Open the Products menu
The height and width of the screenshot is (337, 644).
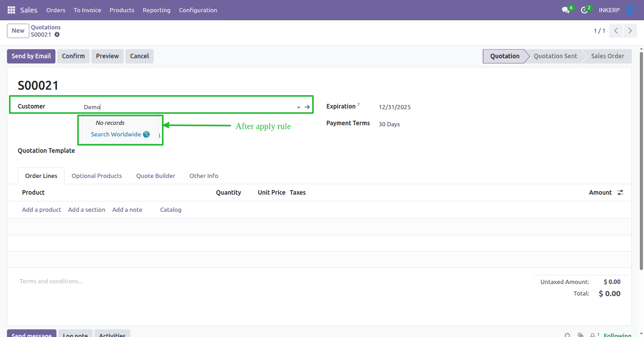click(122, 10)
